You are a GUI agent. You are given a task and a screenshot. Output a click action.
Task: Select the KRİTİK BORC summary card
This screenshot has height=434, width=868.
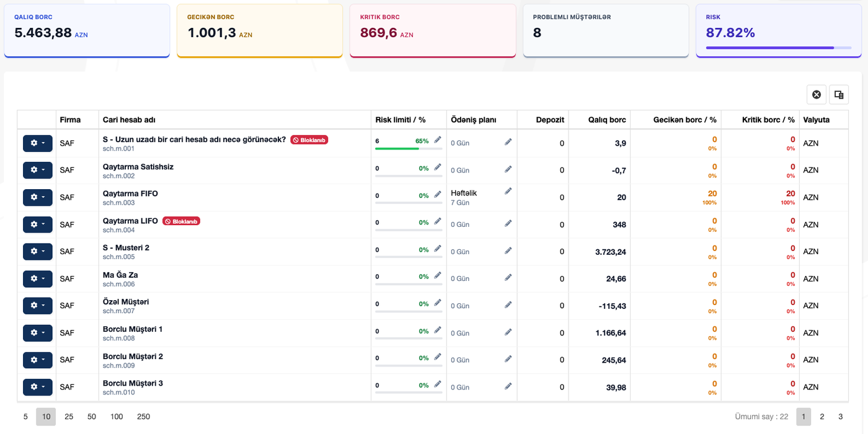[433, 31]
